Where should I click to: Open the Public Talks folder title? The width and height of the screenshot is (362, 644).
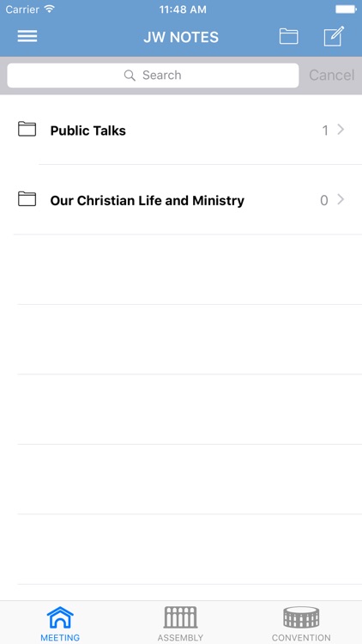[87, 131]
